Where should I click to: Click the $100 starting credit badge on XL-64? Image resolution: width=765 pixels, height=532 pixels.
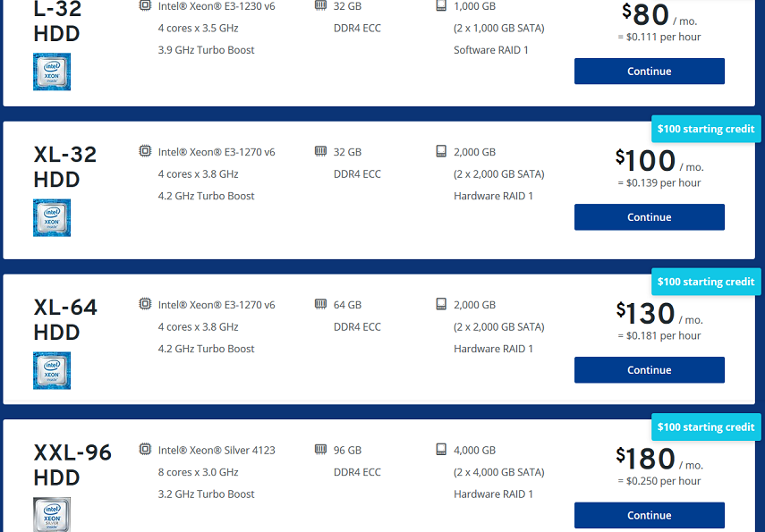click(x=706, y=282)
